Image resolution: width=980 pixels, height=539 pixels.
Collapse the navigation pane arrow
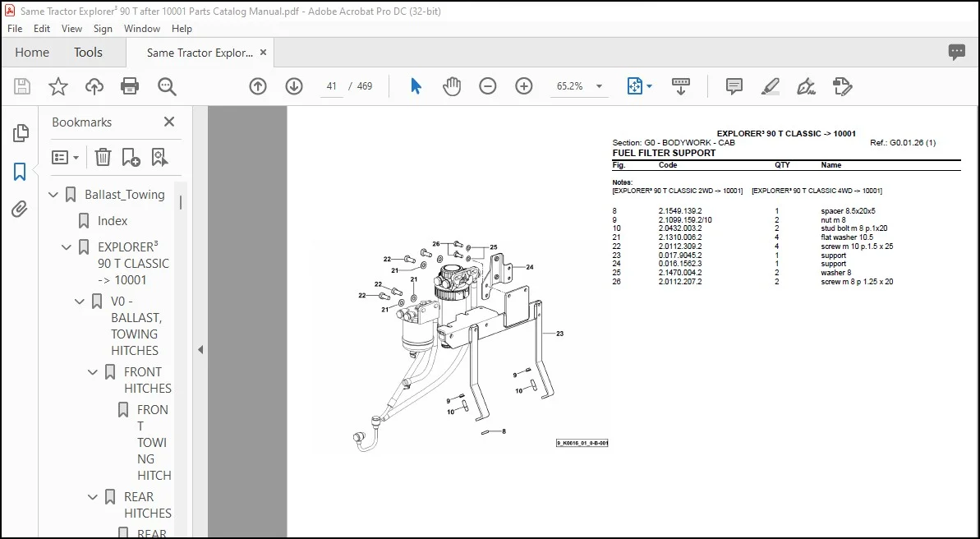click(x=200, y=349)
